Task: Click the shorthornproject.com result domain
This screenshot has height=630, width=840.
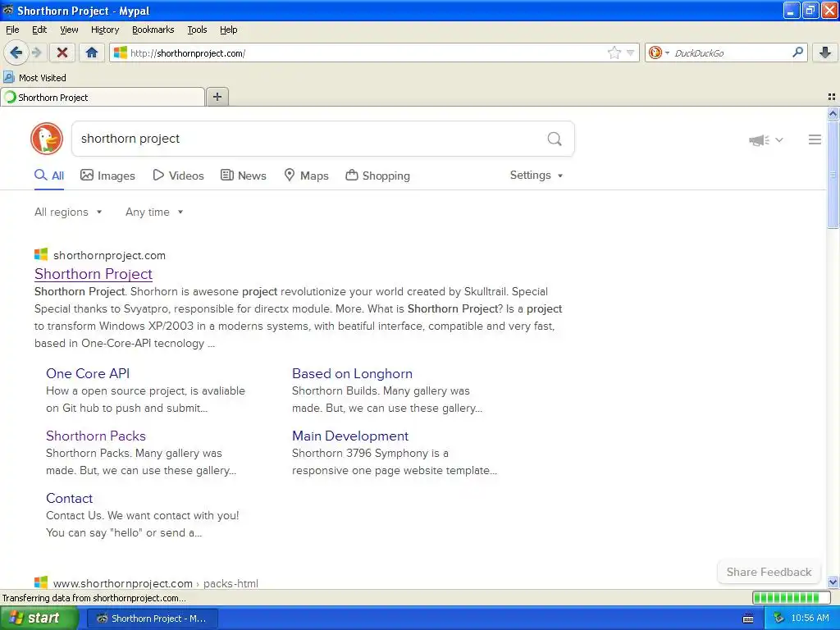Action: tap(109, 256)
